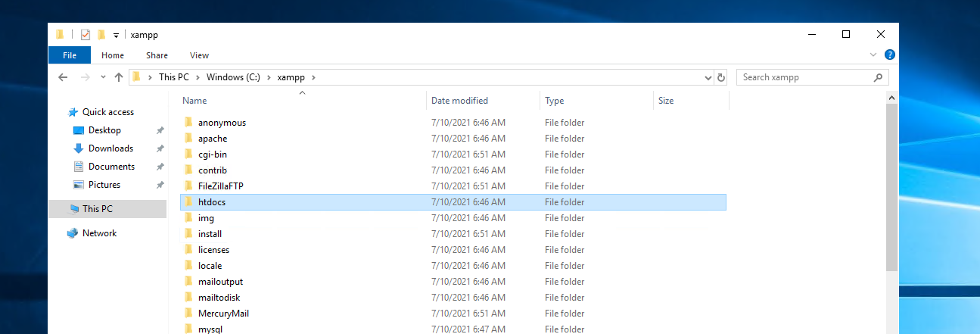Go forward using the Forward arrow
Screen dimensions: 980x334
point(86,77)
